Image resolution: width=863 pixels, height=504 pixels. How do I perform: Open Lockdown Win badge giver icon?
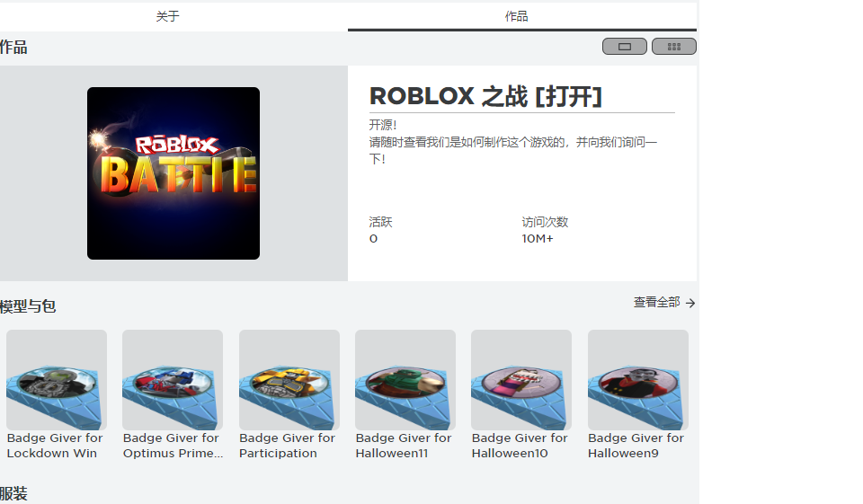[x=56, y=380]
